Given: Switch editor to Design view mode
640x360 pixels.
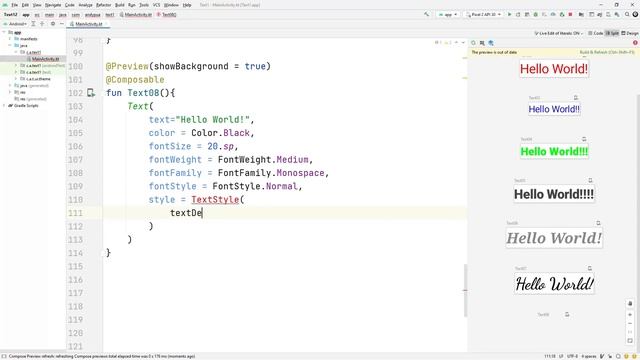Looking at the screenshot, I should (x=630, y=33).
